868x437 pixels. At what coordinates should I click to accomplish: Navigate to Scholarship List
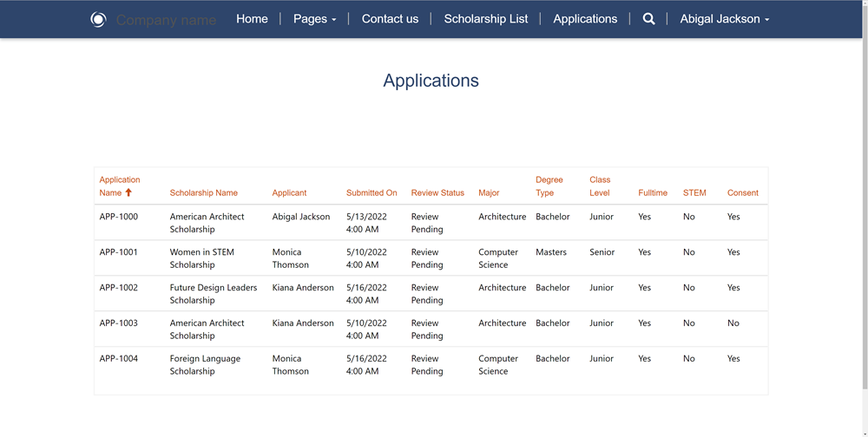pyautogui.click(x=485, y=19)
